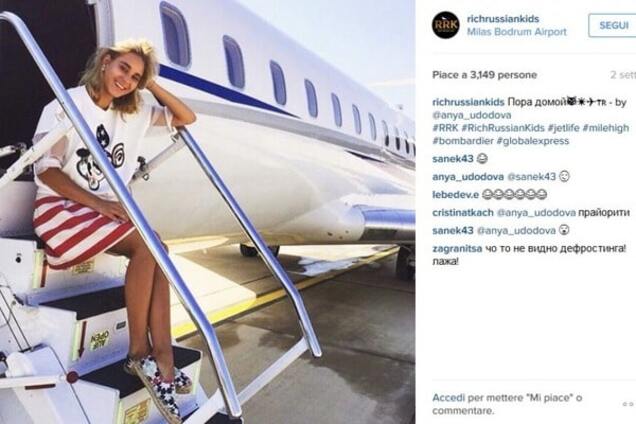
Task: Open the cristinatkach commenter profile
Action: coord(463,212)
